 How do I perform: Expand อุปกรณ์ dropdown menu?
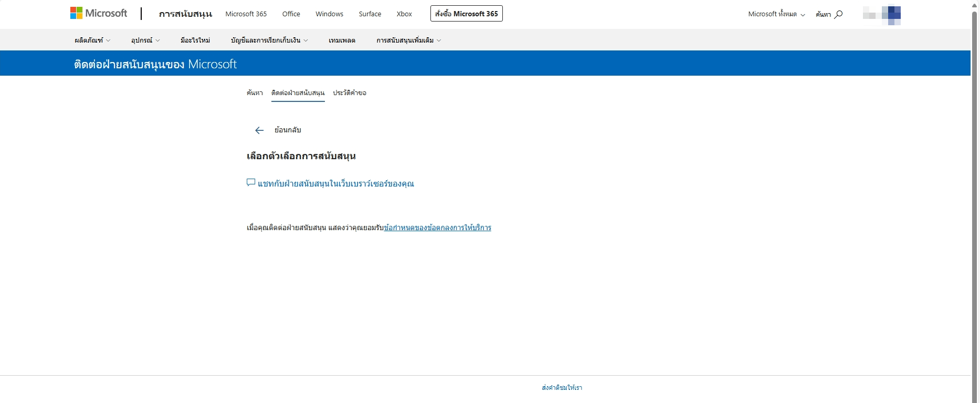(x=145, y=40)
